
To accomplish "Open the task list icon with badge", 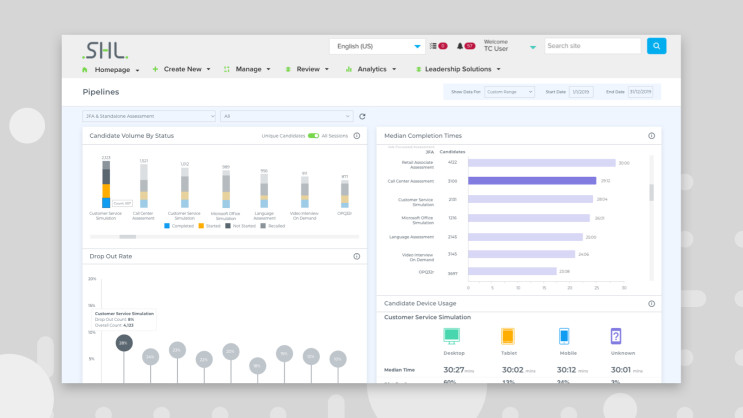I will click(x=433, y=46).
